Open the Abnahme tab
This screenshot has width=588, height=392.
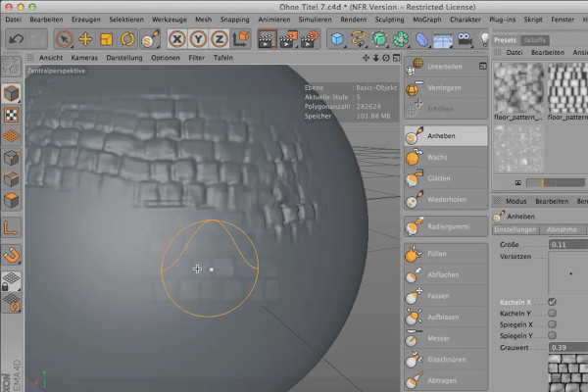[562, 229]
